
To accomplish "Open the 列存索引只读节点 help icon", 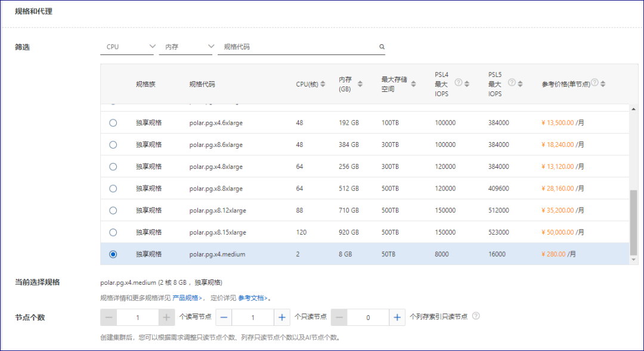I will 475,317.
